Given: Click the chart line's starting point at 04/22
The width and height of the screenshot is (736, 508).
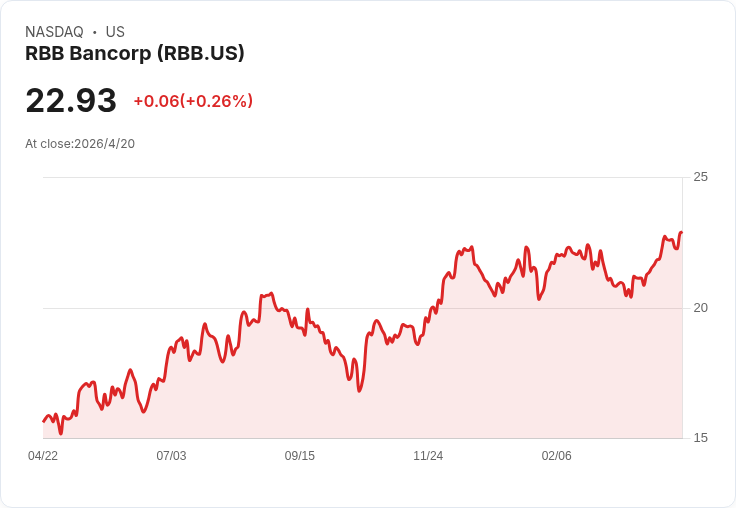Looking at the screenshot, I should point(44,422).
